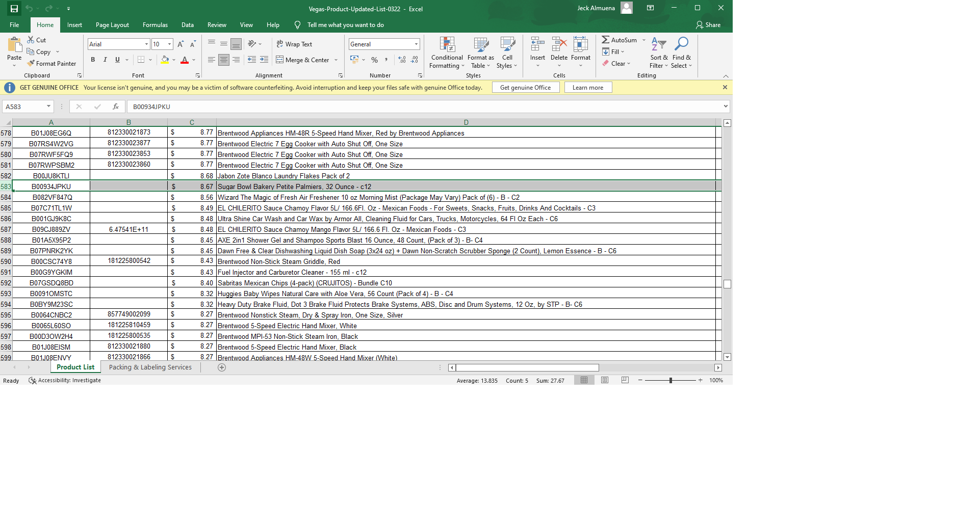Switch to the Insert tab
Viewport: 980px width, 531px height.
[74, 25]
